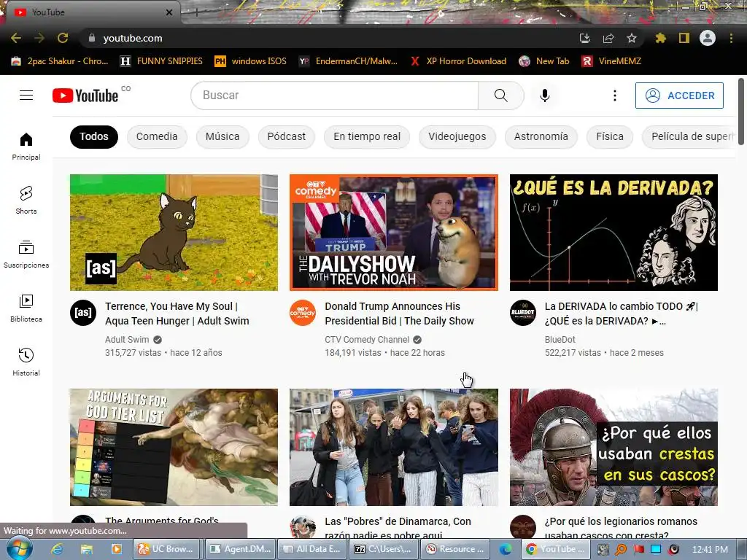Click the Adult Swim channel avatar

pos(83,313)
